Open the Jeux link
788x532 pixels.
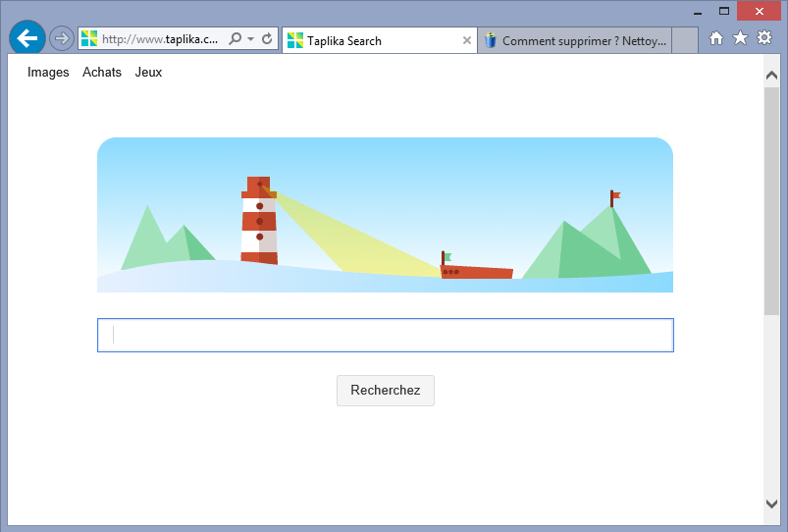coord(148,73)
